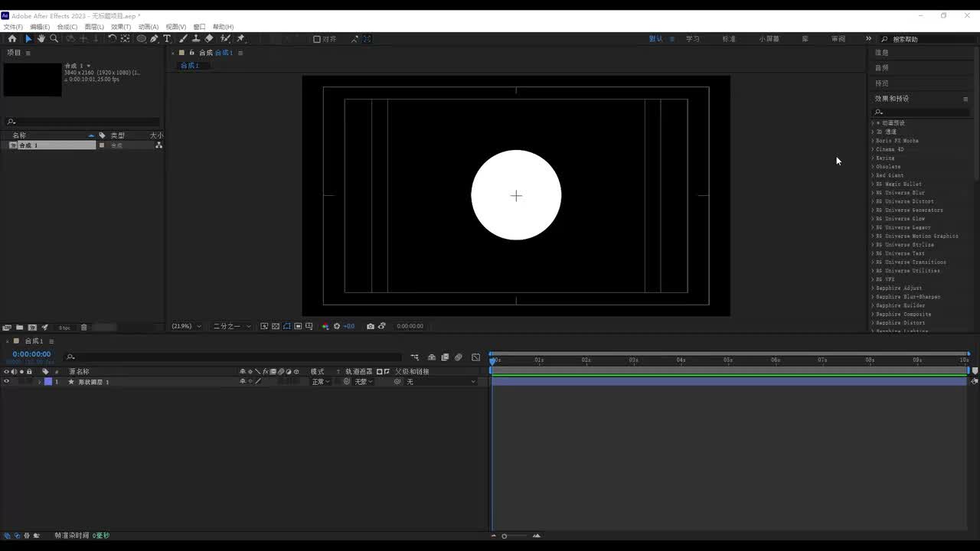This screenshot has width=980, height=551.
Task: Open the 效果(T) menu
Action: click(x=121, y=27)
